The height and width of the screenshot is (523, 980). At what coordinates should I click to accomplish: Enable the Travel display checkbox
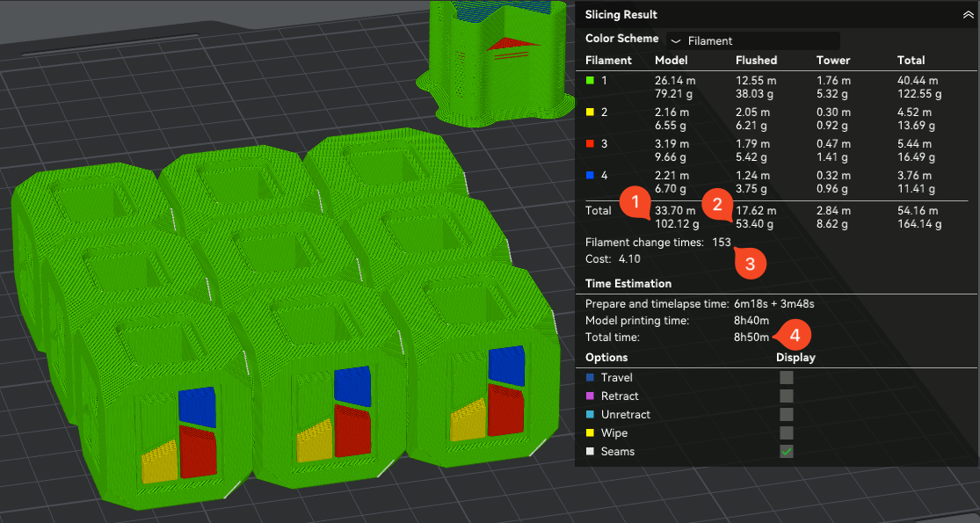[787, 377]
